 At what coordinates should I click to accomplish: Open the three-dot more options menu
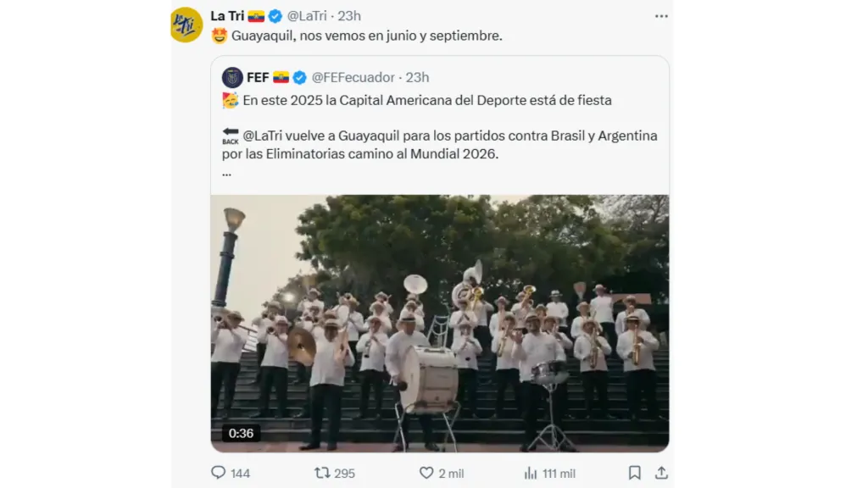[661, 16]
